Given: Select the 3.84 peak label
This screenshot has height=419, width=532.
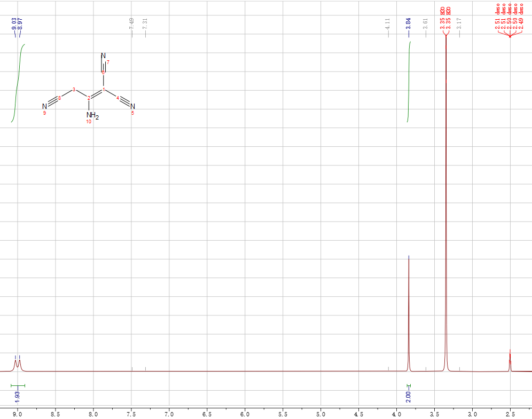Looking at the screenshot, I should click(409, 23).
